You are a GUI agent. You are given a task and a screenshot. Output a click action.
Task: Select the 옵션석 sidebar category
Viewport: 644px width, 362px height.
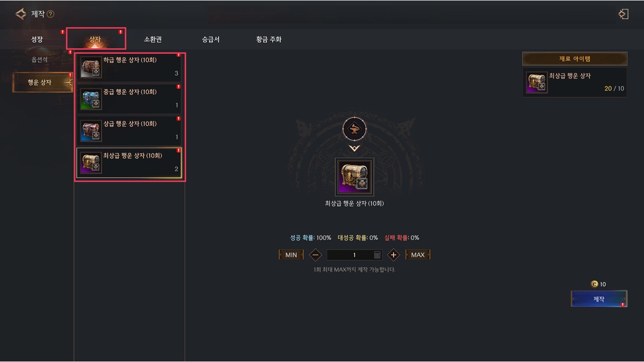click(40, 59)
